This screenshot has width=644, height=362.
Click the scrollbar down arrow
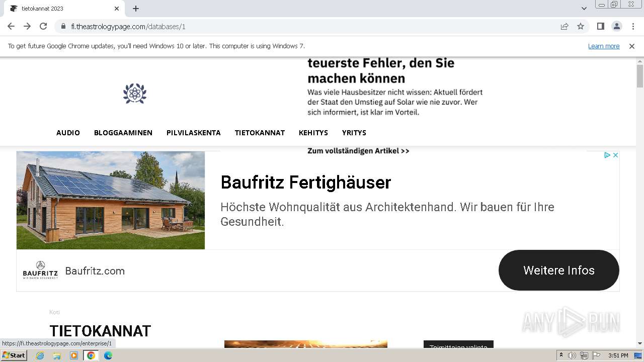[640, 343]
